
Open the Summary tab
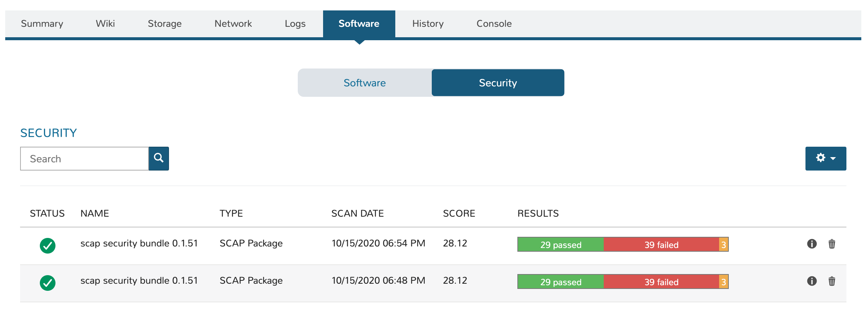tap(42, 24)
